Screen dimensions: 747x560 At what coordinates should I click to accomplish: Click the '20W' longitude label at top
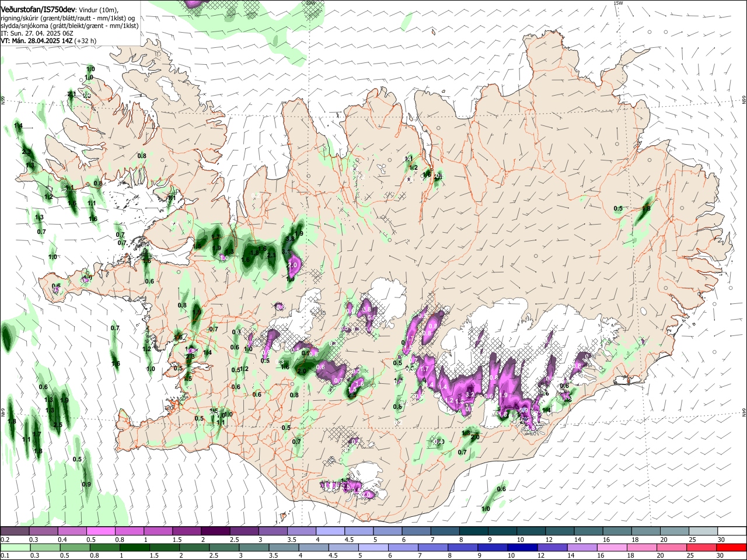310,3
